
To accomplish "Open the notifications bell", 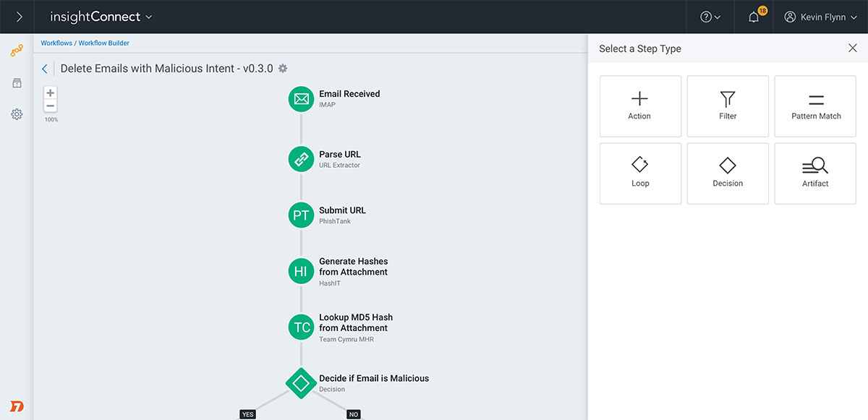I will click(x=754, y=17).
